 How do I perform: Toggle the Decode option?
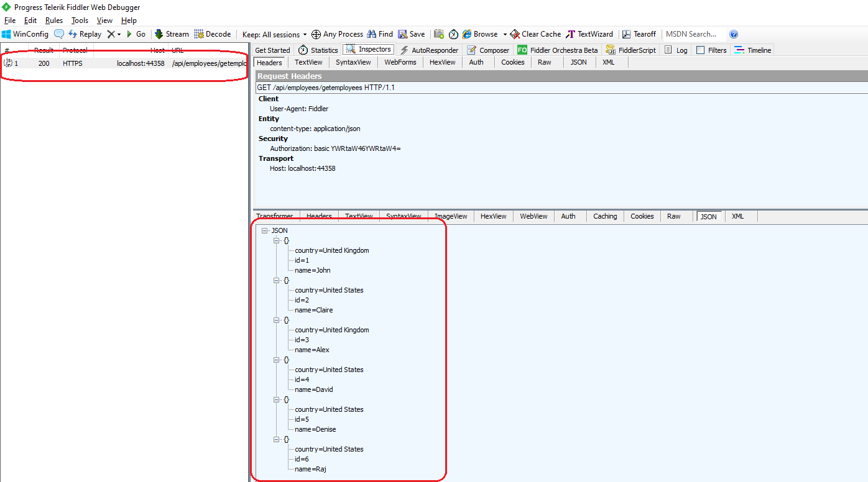(213, 34)
